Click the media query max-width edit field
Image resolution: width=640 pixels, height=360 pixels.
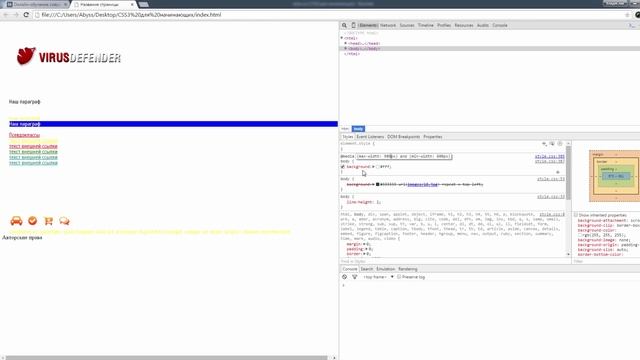[404, 156]
